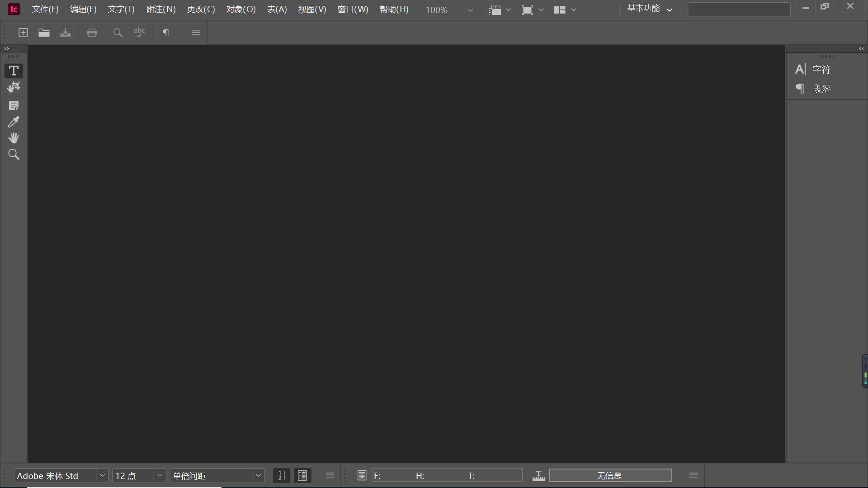The width and height of the screenshot is (868, 488).
Task: Open the 窗口(W) menu
Action: [353, 9]
